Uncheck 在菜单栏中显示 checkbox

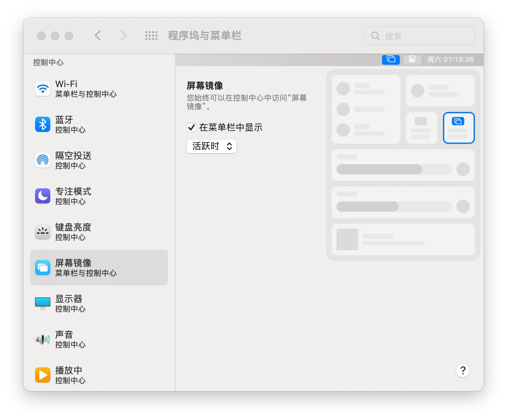click(192, 128)
